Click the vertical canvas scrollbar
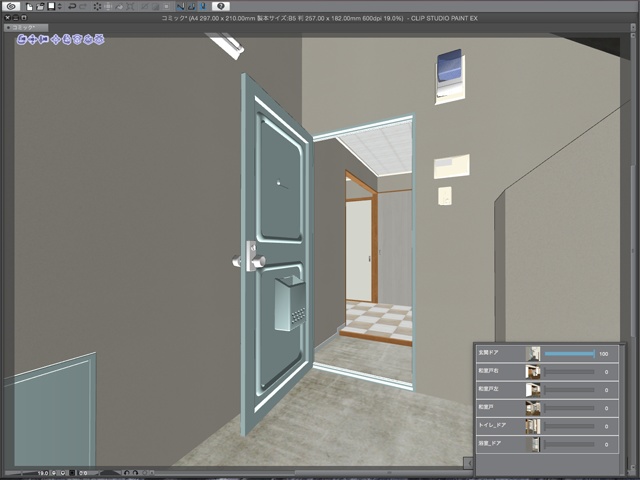This screenshot has width=640, height=480. click(x=633, y=253)
